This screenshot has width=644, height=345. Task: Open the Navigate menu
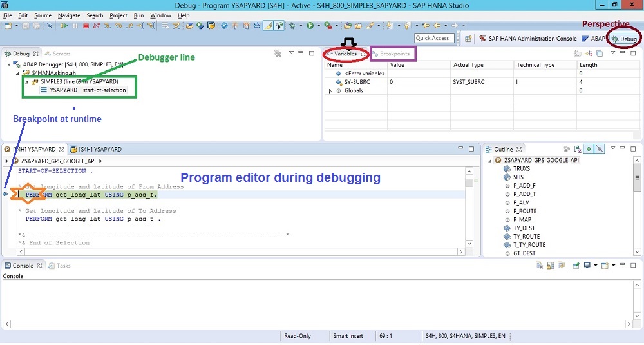pos(69,15)
